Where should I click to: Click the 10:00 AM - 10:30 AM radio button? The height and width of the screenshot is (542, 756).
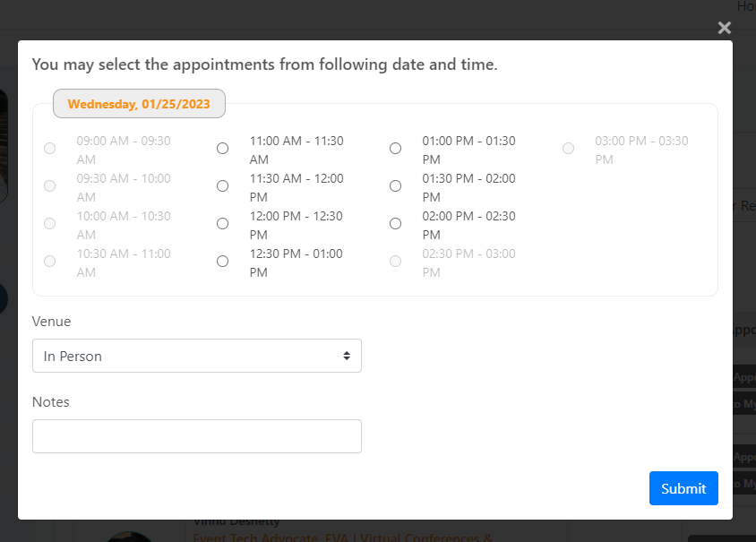(x=50, y=224)
